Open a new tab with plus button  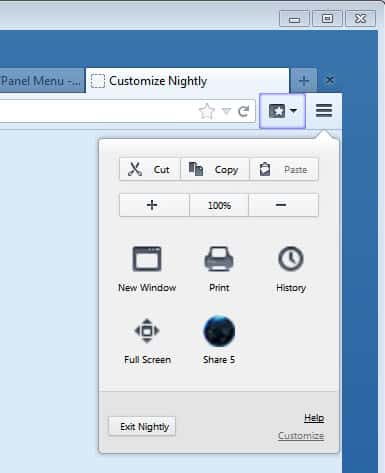(304, 81)
